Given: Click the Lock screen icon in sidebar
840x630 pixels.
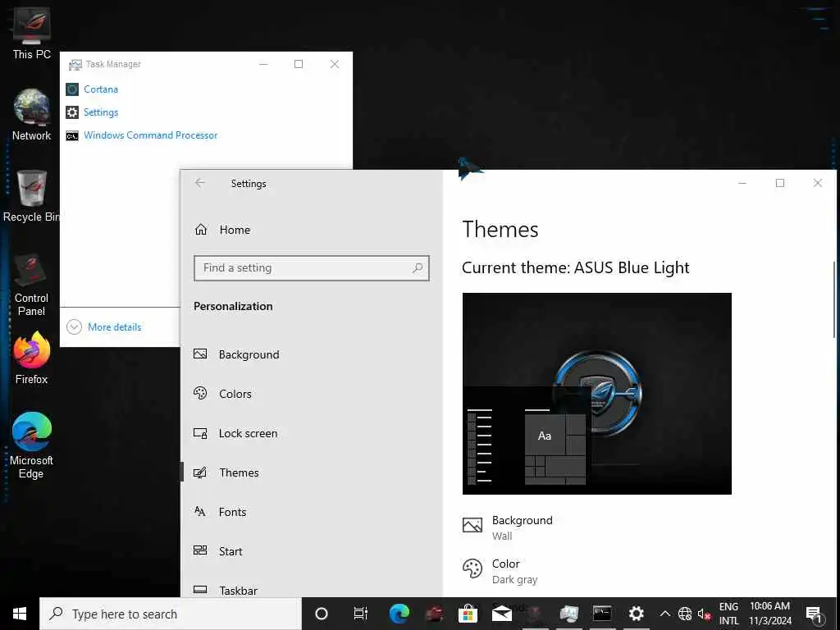Looking at the screenshot, I should (200, 433).
